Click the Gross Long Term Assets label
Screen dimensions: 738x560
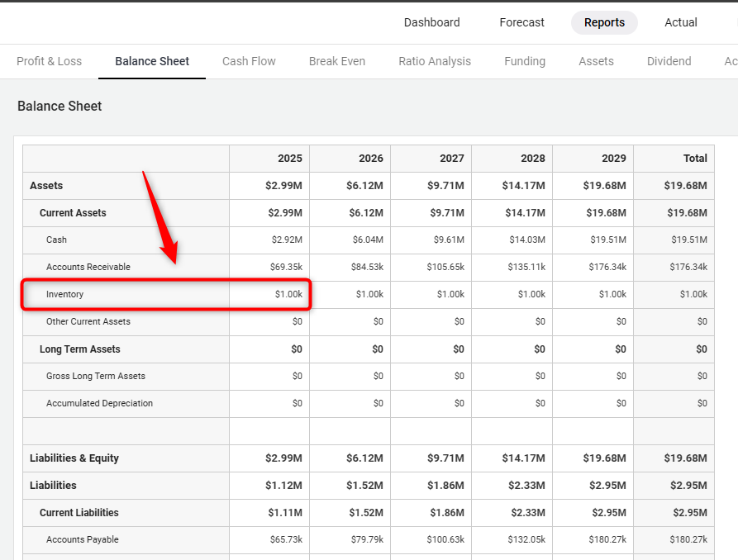click(96, 376)
